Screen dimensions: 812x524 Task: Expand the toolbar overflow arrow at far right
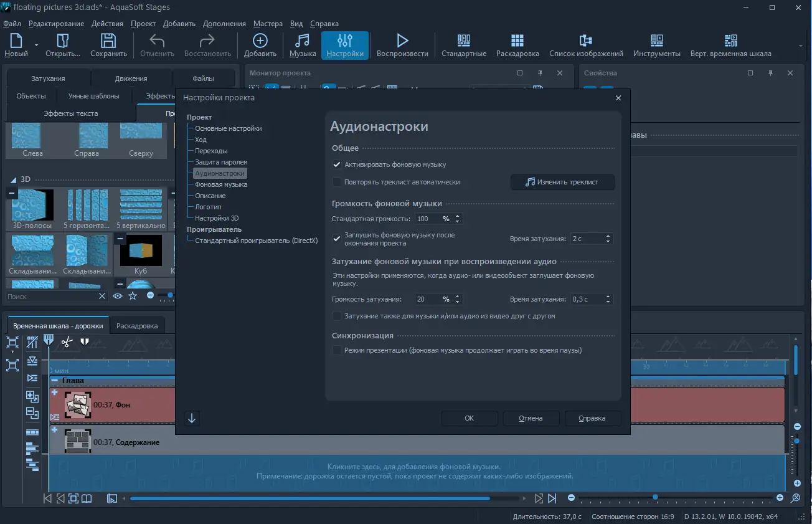click(x=801, y=45)
